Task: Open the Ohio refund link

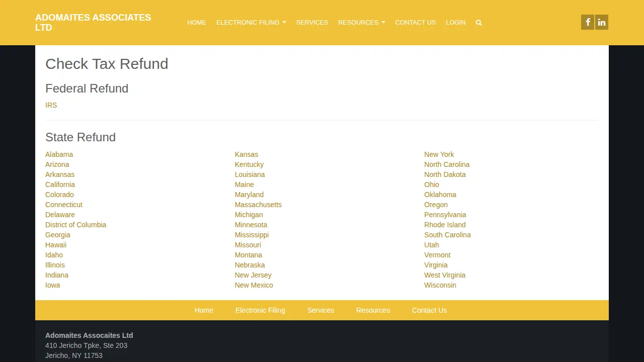Action: click(x=432, y=185)
